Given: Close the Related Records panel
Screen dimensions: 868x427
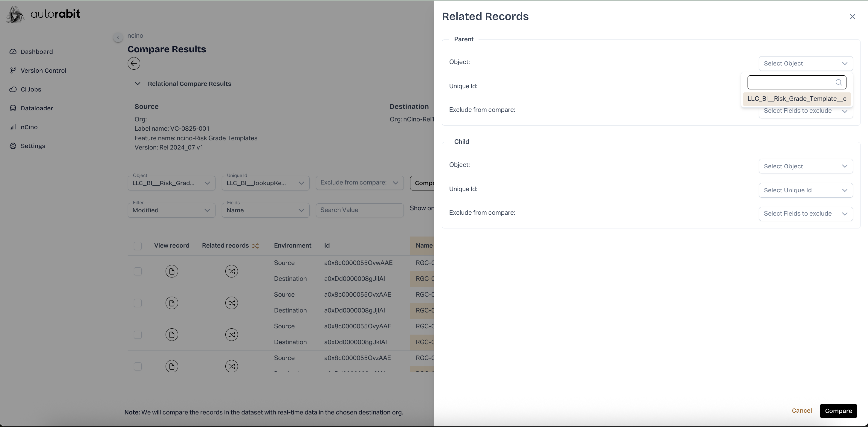Looking at the screenshot, I should [852, 16].
